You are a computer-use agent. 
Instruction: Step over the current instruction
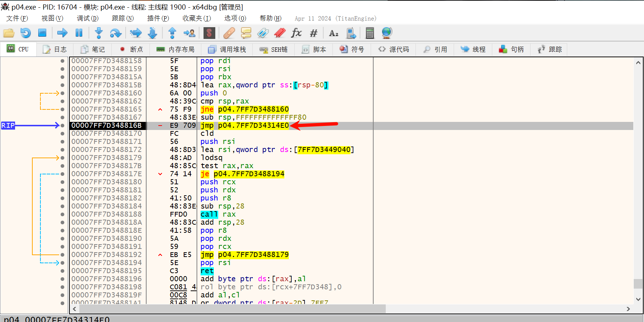(116, 33)
